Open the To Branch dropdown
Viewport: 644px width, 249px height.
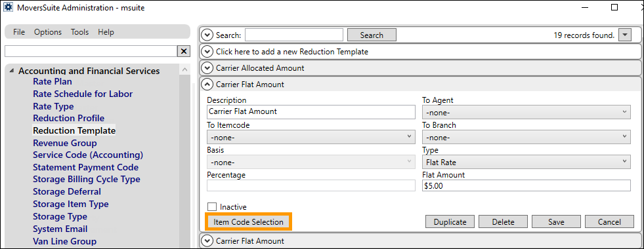pos(526,137)
